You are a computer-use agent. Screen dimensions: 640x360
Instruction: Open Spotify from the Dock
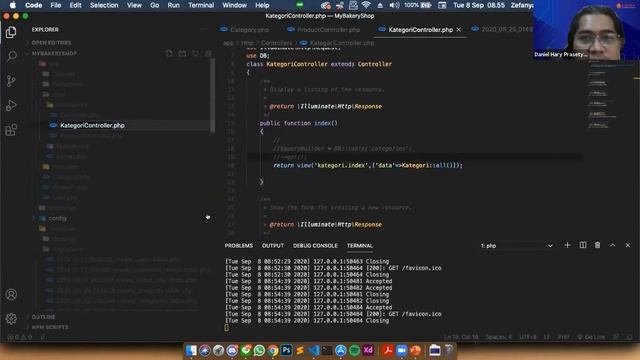click(354, 350)
